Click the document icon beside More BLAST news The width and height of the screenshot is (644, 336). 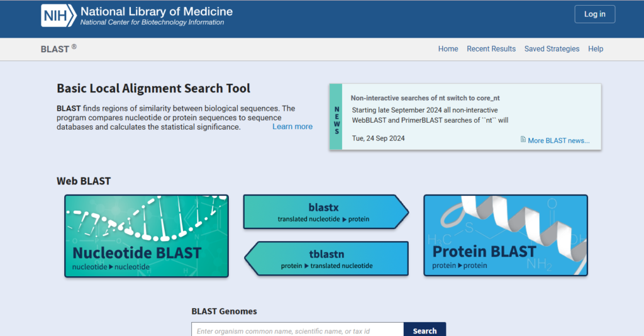point(523,140)
